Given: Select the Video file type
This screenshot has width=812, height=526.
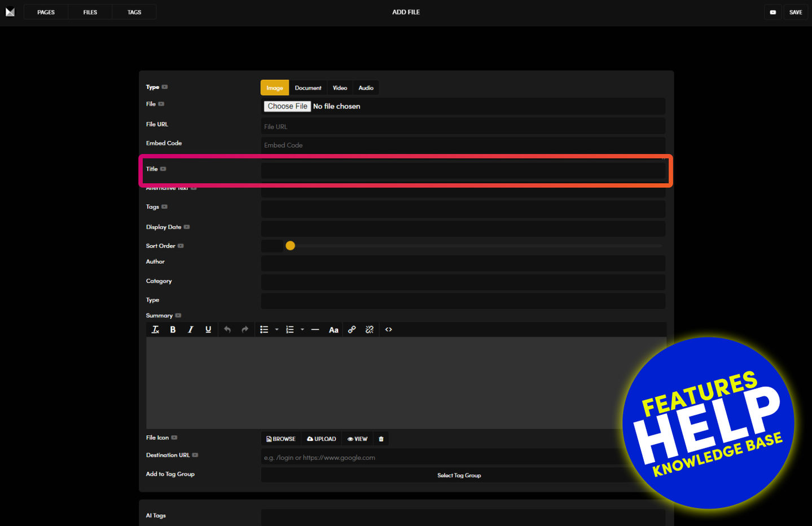Looking at the screenshot, I should coord(340,88).
